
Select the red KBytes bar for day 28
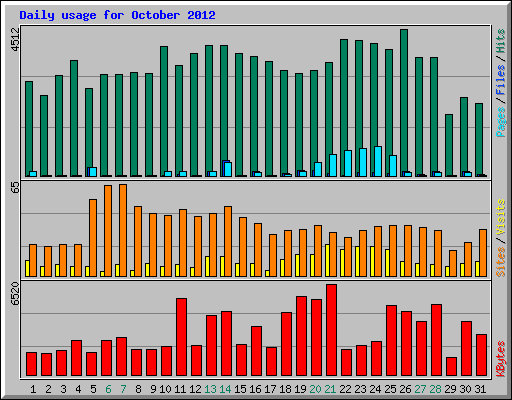(437, 340)
